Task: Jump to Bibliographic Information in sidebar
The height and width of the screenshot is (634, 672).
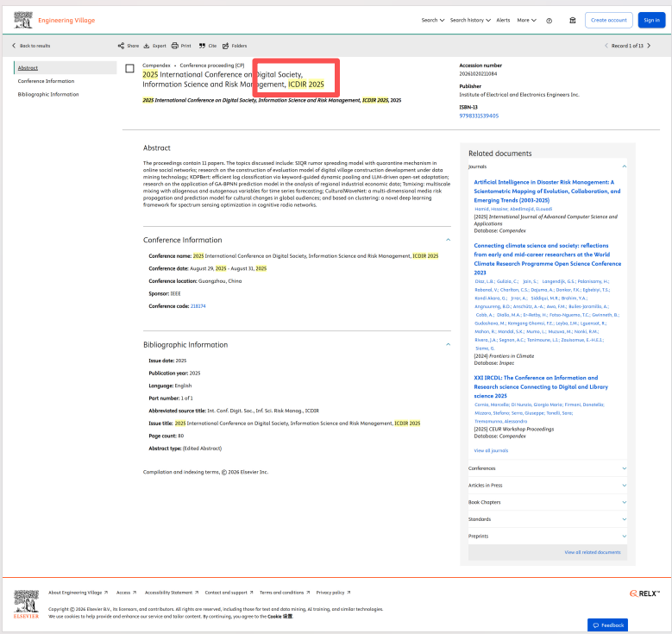Action: 48,94
